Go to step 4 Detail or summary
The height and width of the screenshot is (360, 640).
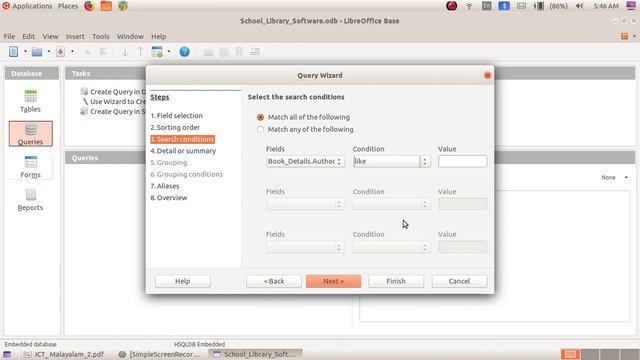click(183, 151)
